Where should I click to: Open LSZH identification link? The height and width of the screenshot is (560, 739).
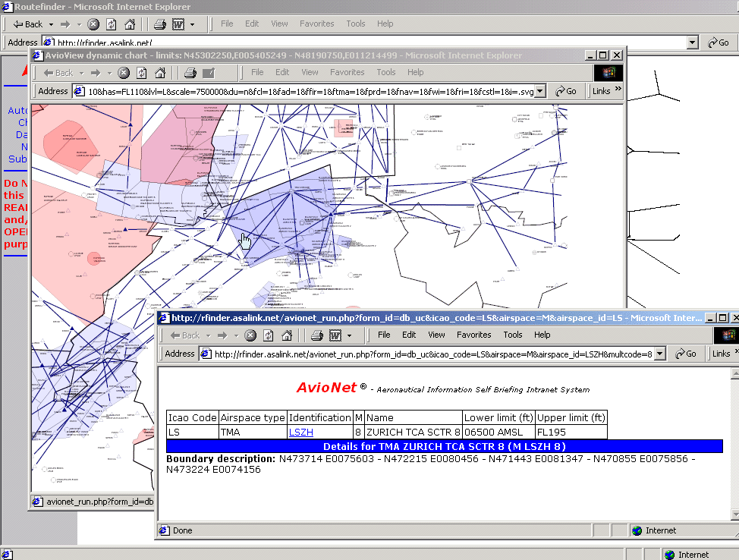(300, 433)
